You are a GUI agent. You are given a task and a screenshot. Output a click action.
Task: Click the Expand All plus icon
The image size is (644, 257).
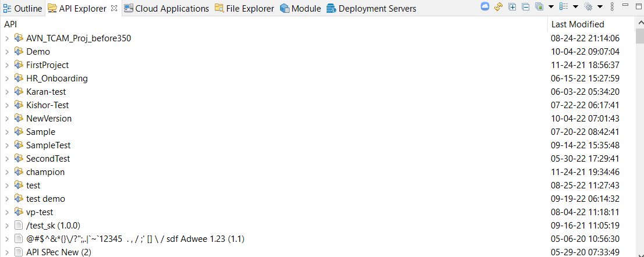click(512, 7)
